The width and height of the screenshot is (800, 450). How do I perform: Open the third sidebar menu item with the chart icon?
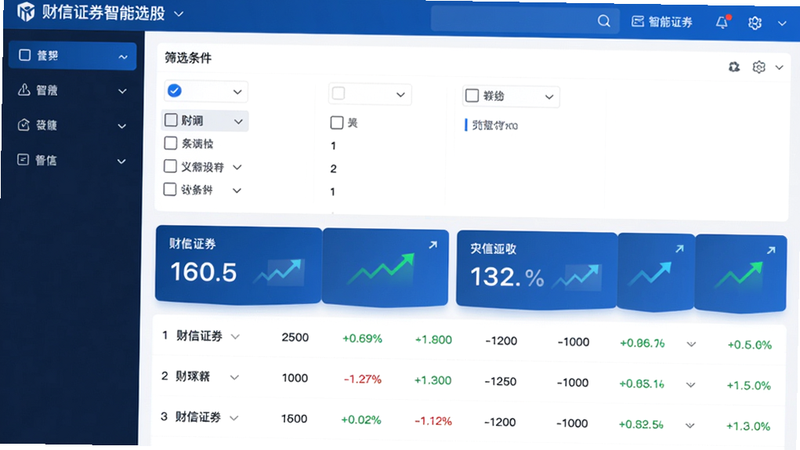click(x=72, y=126)
